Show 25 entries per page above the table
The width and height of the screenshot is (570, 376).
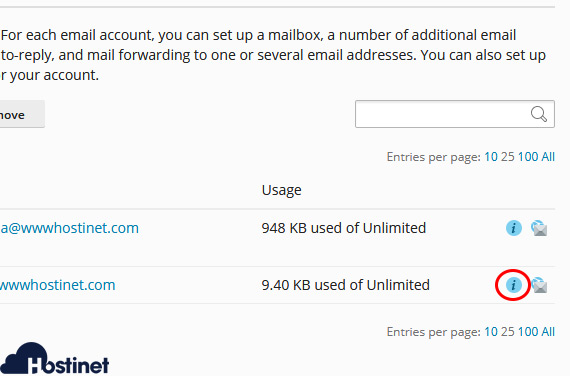pos(507,157)
